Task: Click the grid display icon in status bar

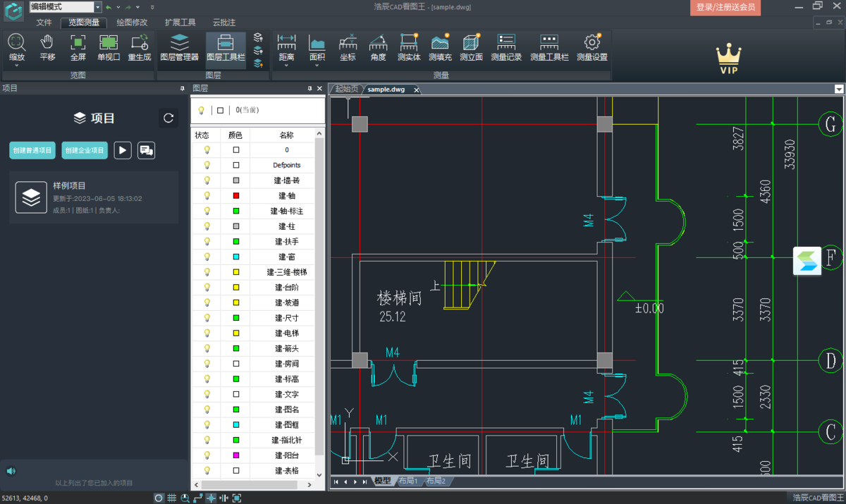Action: [171, 498]
